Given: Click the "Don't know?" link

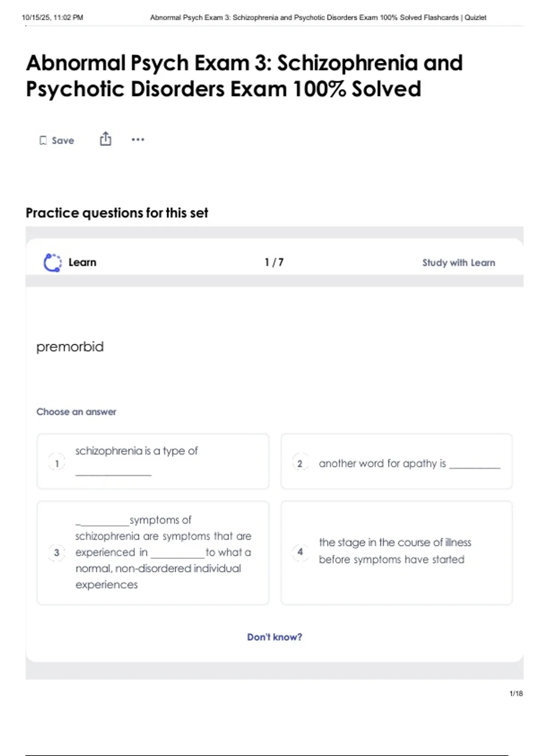Looking at the screenshot, I should [275, 637].
